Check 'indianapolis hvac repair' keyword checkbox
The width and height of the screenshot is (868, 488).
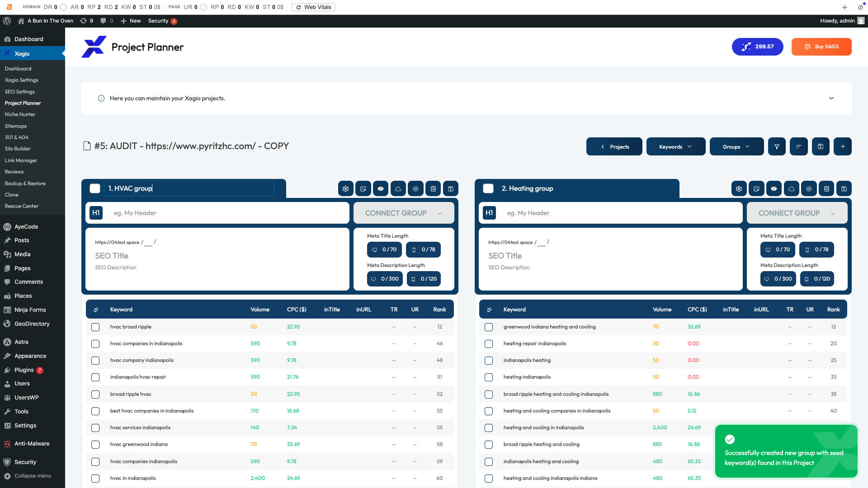pyautogui.click(x=95, y=377)
